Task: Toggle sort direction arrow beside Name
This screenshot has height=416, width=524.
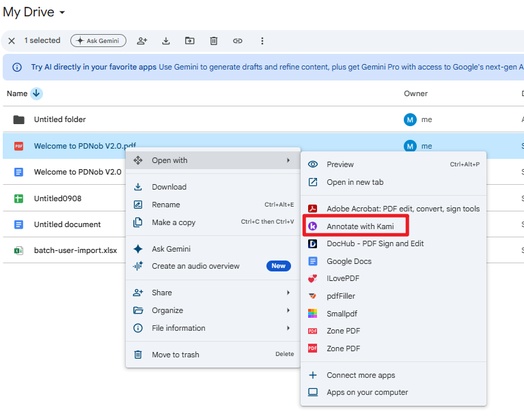Action: click(36, 93)
